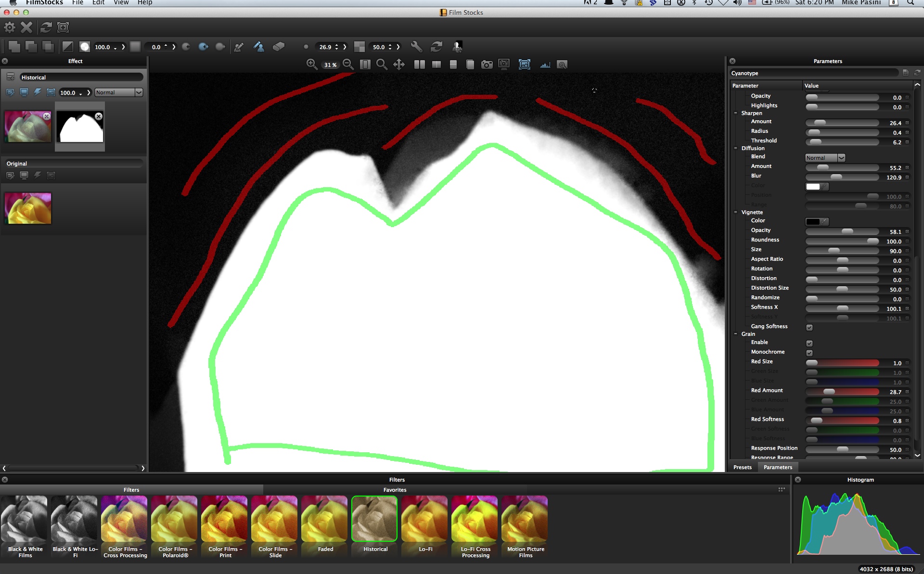Select the mask layer thumbnail
Viewport: 924px width, 574px height.
click(x=80, y=127)
